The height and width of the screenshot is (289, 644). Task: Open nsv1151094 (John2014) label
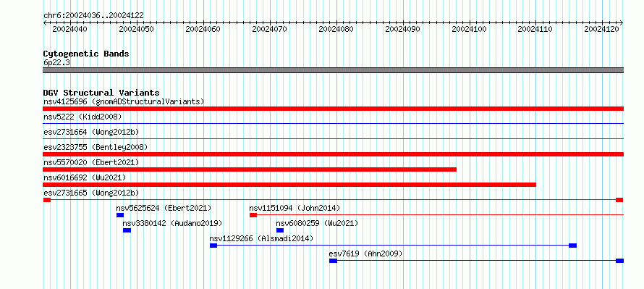[295, 208]
